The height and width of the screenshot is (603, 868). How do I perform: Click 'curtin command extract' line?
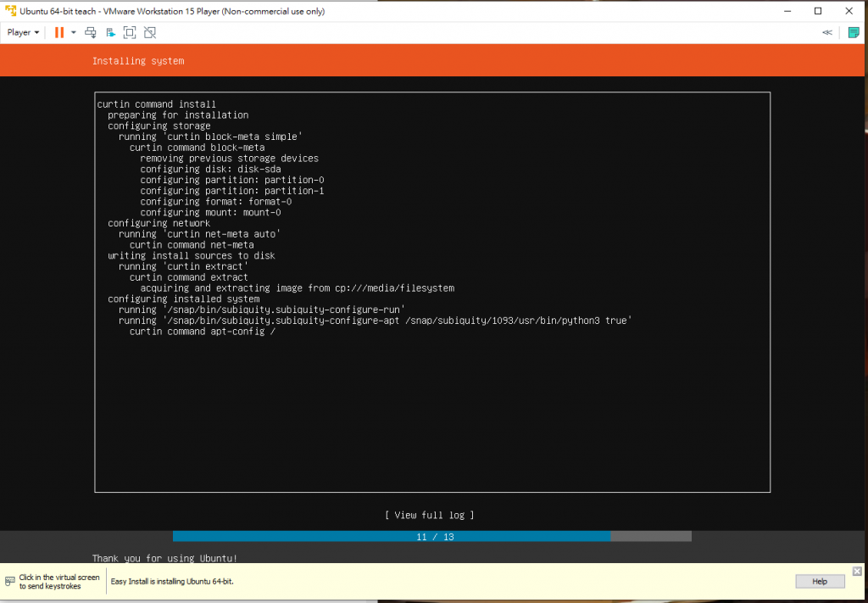(x=189, y=276)
